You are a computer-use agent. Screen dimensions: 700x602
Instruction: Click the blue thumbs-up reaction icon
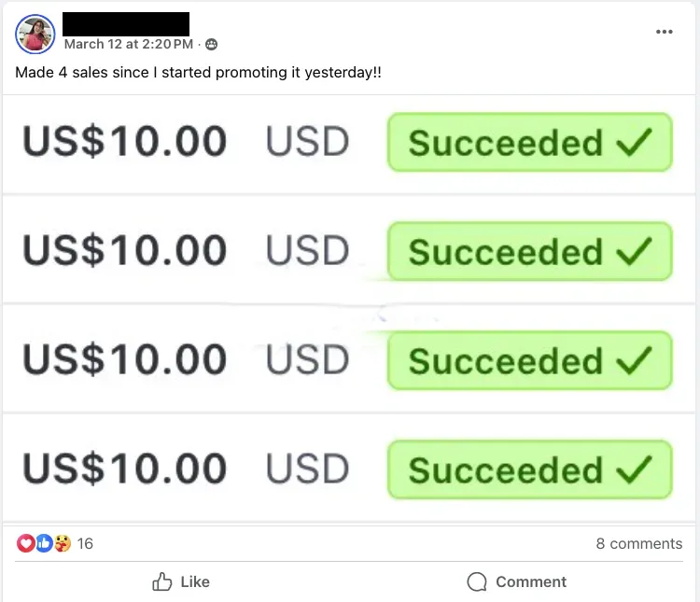[44, 543]
